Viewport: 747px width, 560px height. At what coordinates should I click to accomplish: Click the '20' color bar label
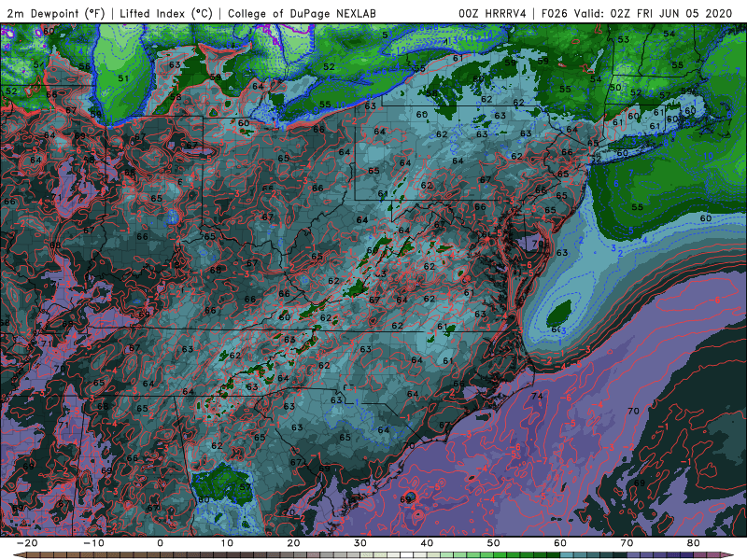point(293,543)
